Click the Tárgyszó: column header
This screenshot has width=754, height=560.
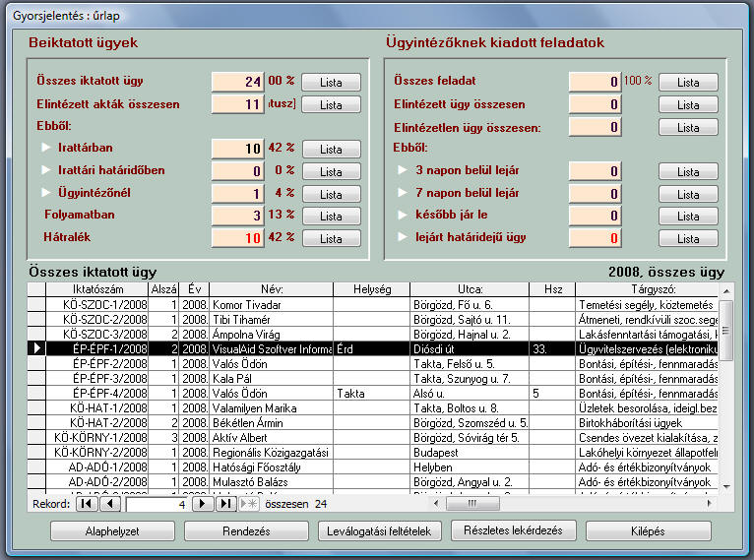[648, 289]
